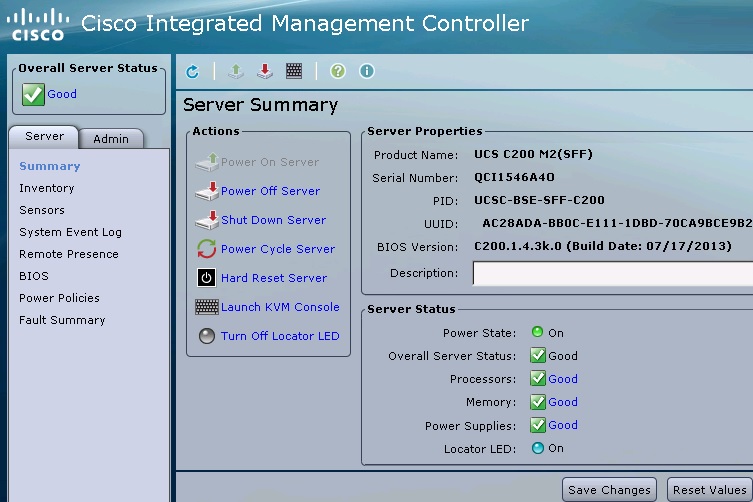
Task: Click the Overall Server Status check icon in Server Status
Action: (x=538, y=355)
